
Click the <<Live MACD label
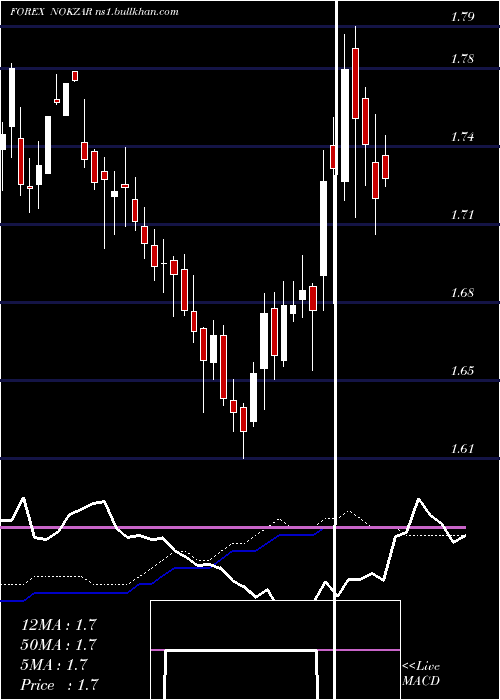point(421,674)
